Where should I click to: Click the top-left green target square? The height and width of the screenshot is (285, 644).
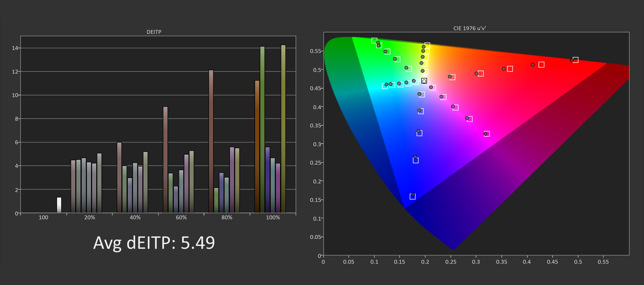(374, 41)
